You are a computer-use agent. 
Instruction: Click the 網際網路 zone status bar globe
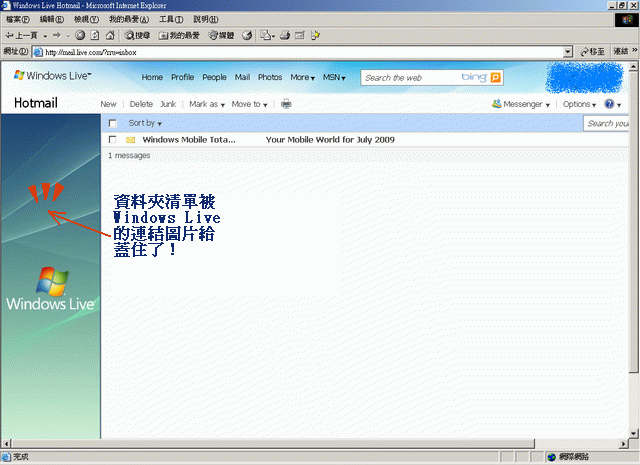(x=551, y=457)
